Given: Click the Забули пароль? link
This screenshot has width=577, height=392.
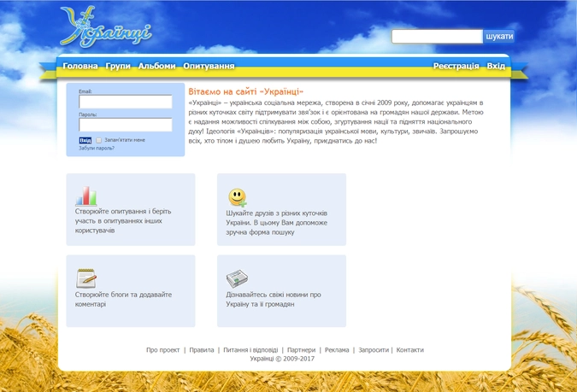Looking at the screenshot, I should click(97, 148).
